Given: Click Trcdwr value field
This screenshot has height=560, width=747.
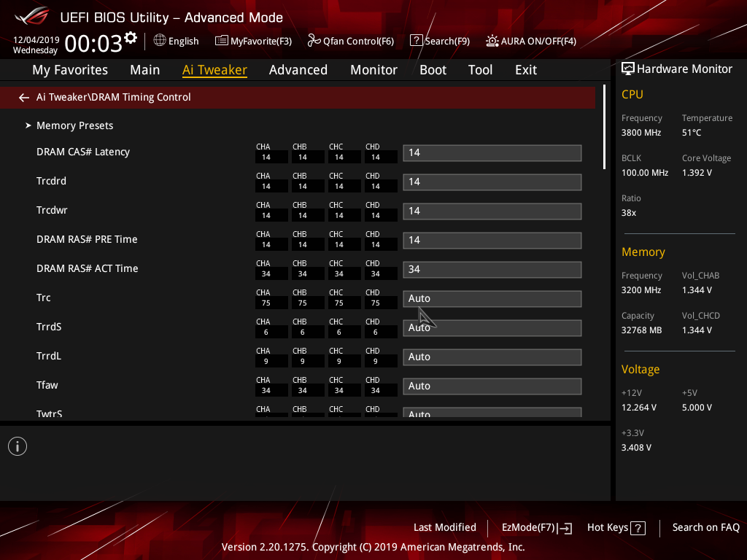Looking at the screenshot, I should coord(492,211).
